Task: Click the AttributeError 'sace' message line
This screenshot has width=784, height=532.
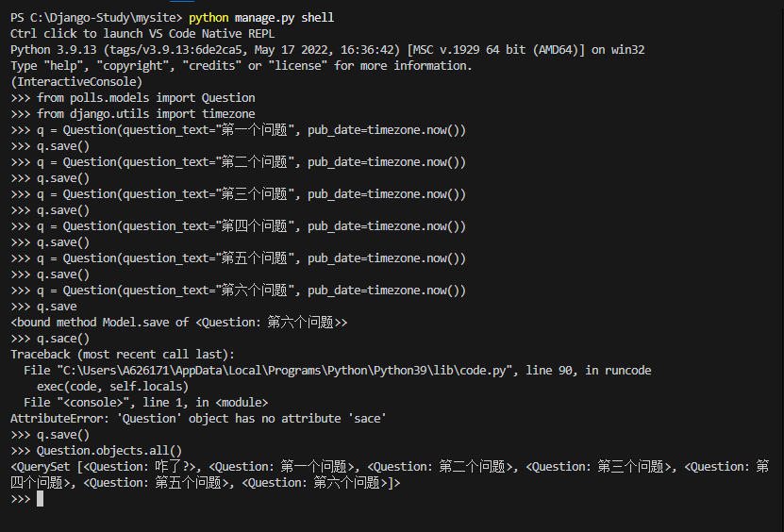Action: 198,419
